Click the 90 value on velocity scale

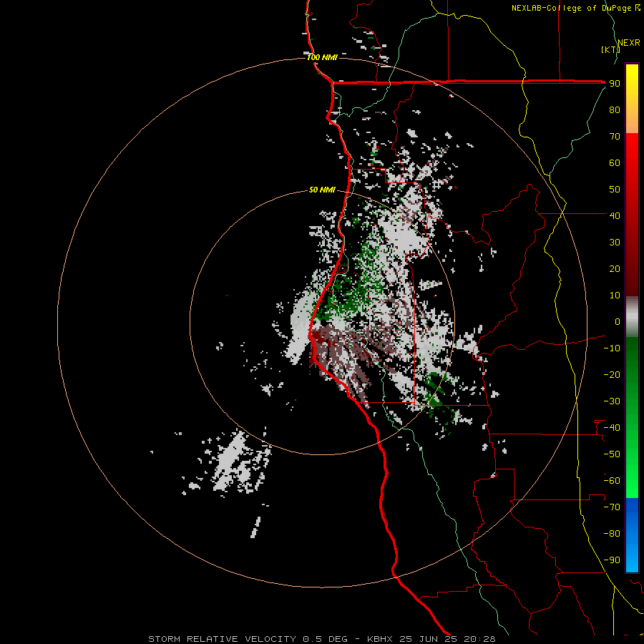point(615,84)
